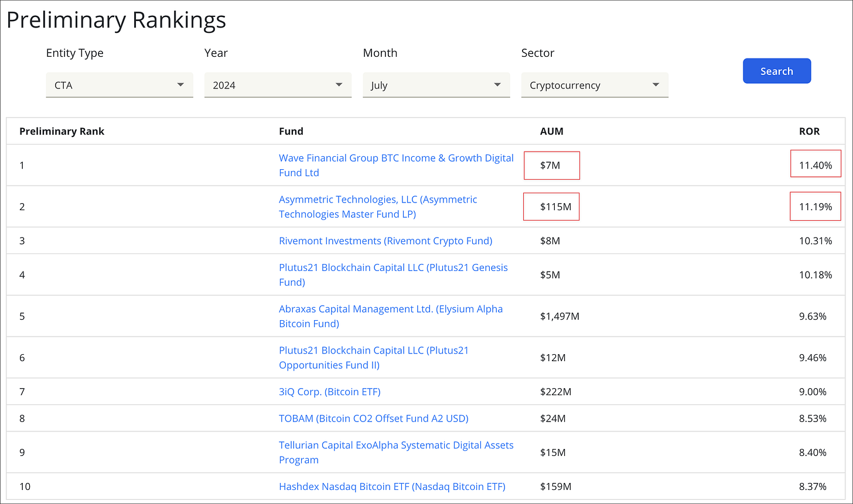Select the 8.53% ROR value
The image size is (853, 504).
click(x=813, y=419)
